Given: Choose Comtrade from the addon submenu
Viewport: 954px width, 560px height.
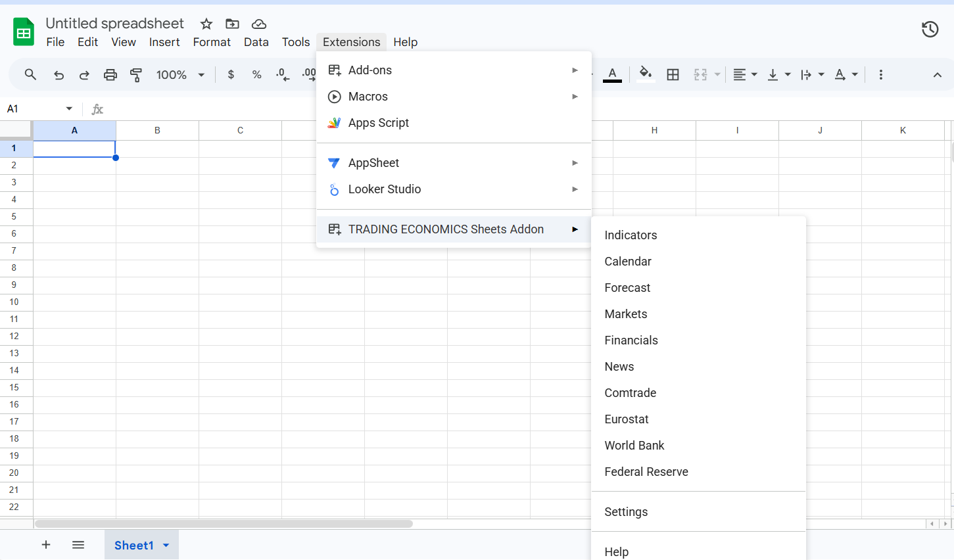Looking at the screenshot, I should tap(698, 393).
